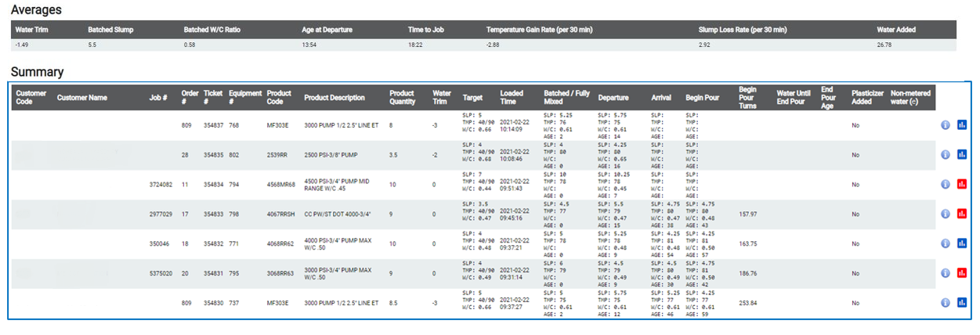Click Begin Pour Turns value 253.84
This screenshot has height=335, width=980.
(749, 302)
